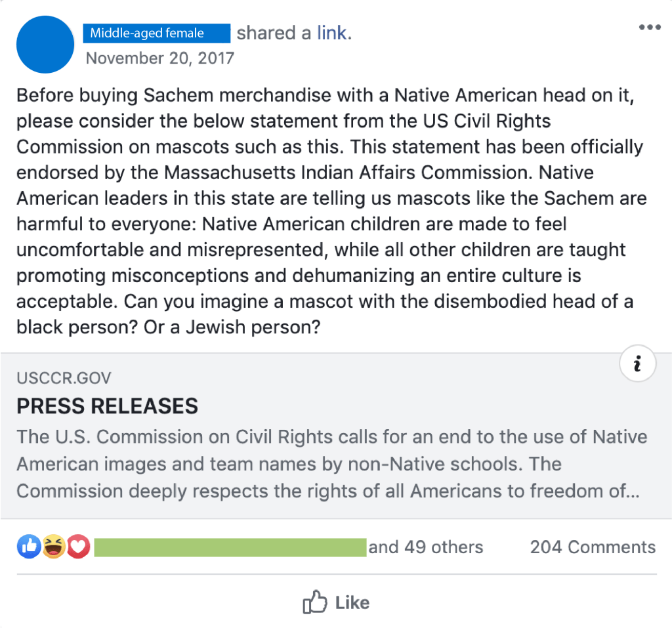Screen dimensions: 672x628
Task: Open the PRESS RELEASES article headline
Action: click(107, 406)
